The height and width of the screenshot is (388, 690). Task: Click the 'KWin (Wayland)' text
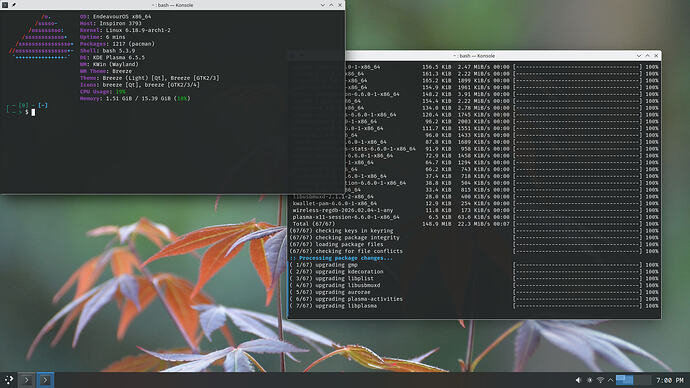(x=116, y=64)
